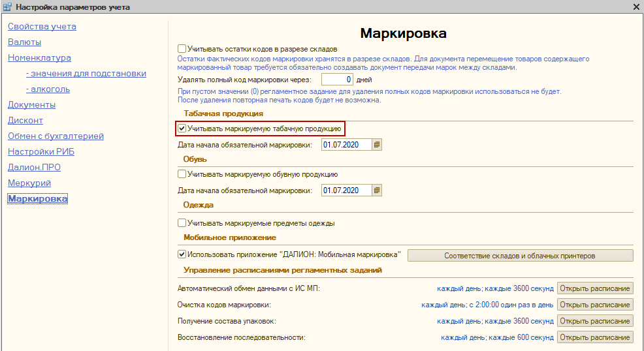
Task: Click the window title bar app icon
Action: click(7, 7)
